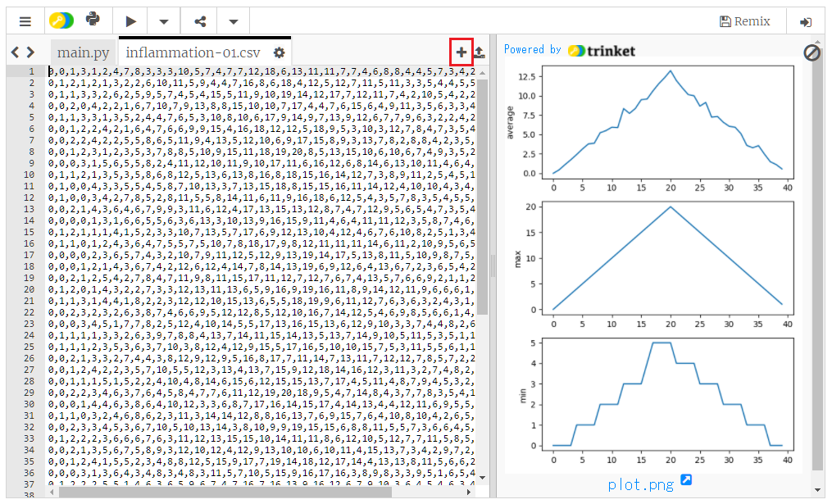Go to next file tab arrow
Screen dimensions: 832x504
31,52
